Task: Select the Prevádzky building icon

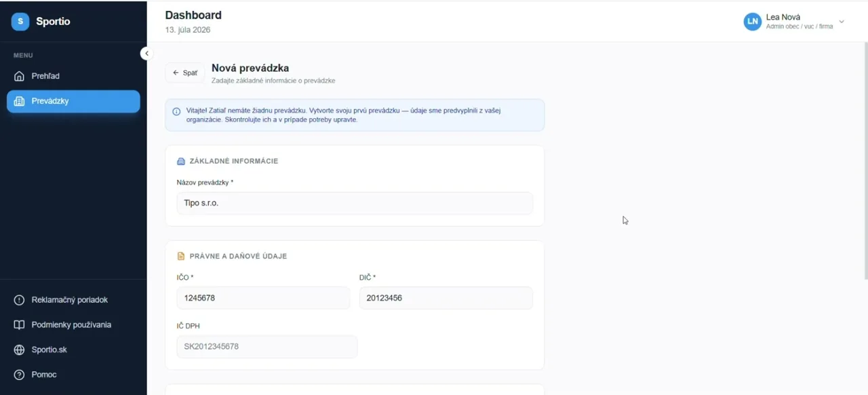Action: click(x=20, y=101)
